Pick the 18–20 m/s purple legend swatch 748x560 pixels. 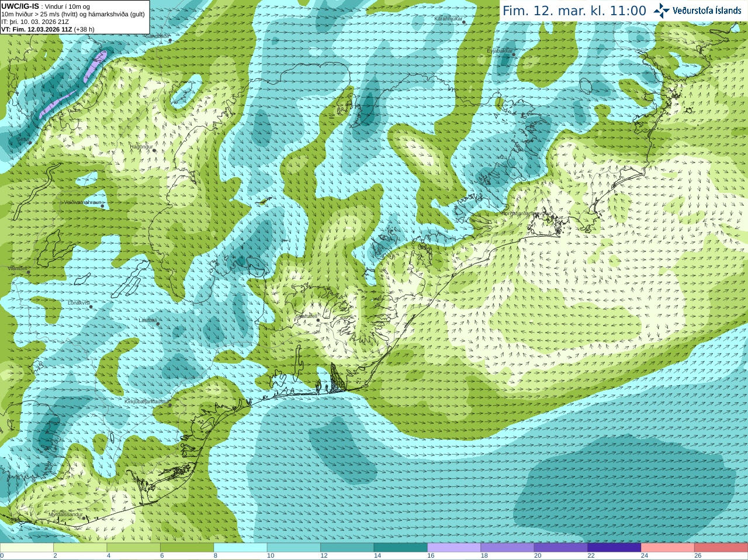(x=507, y=548)
